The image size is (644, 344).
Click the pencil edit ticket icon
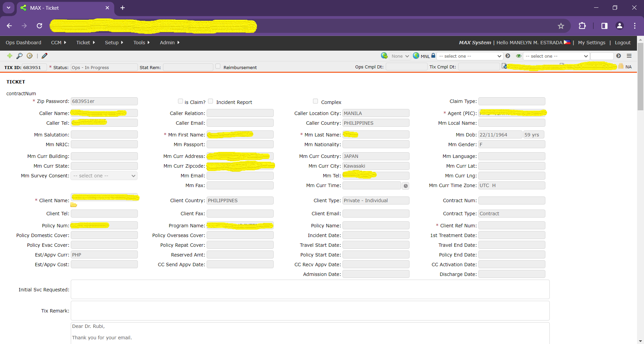[45, 56]
